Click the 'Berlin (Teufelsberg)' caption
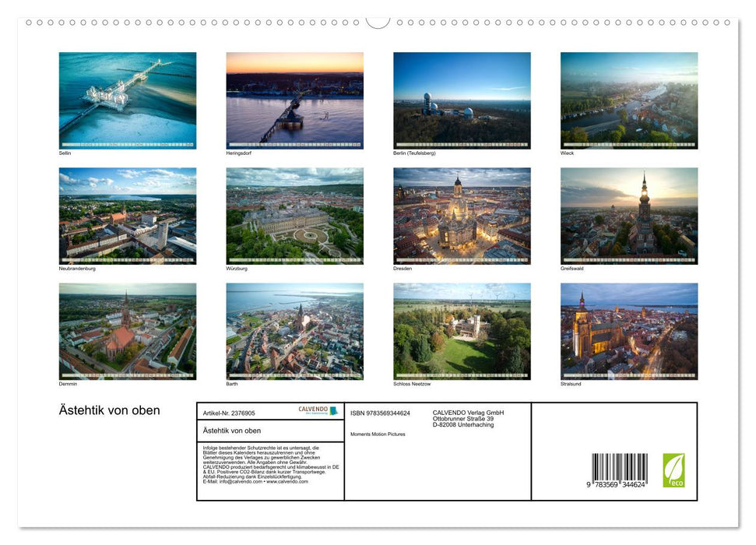Image resolution: width=756 pixels, height=545 pixels. click(x=414, y=153)
